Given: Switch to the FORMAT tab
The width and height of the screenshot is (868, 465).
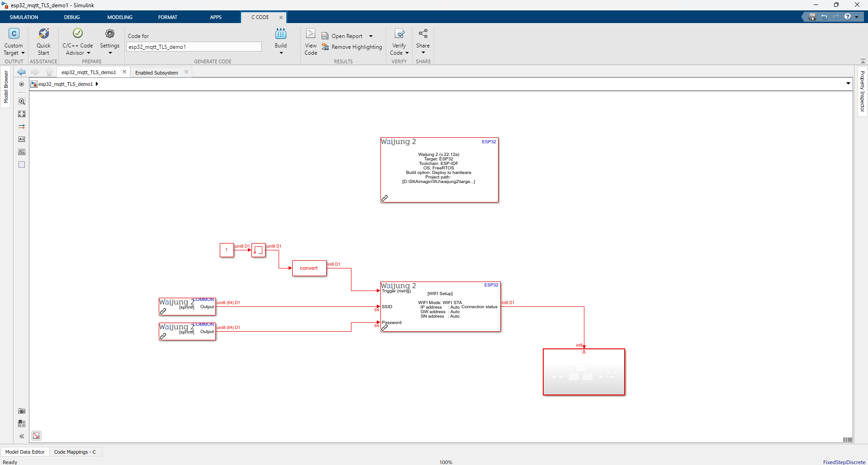Looking at the screenshot, I should [168, 17].
